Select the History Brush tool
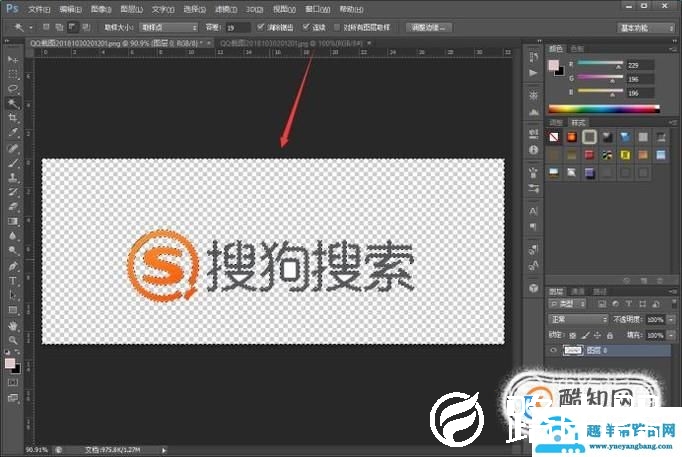This screenshot has width=682, height=457. (x=13, y=192)
